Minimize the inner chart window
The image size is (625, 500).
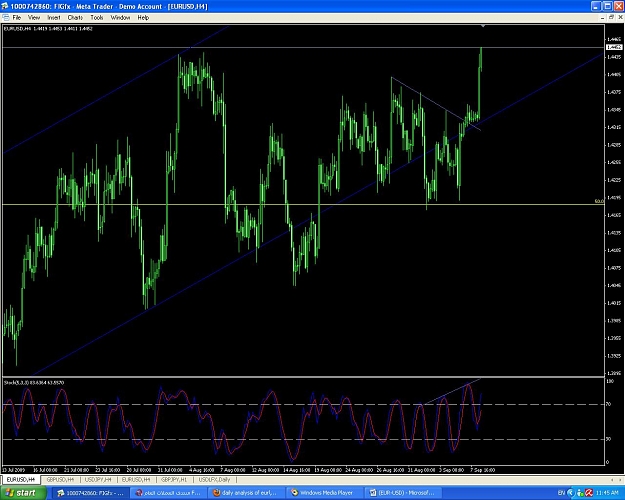click(603, 18)
